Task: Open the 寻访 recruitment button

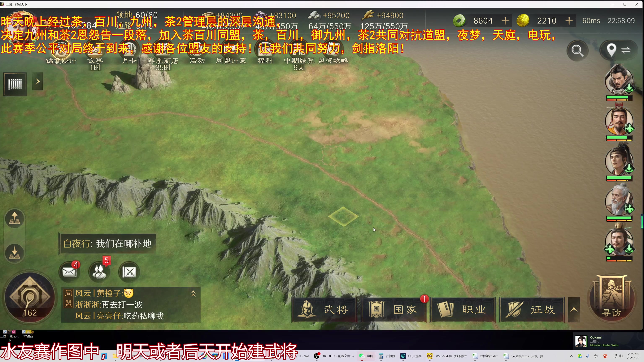Action: coord(612,299)
